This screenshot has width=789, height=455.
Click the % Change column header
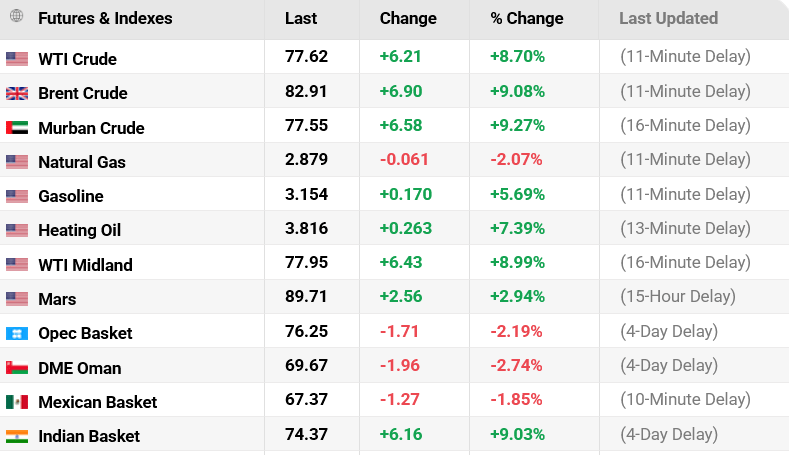[527, 19]
